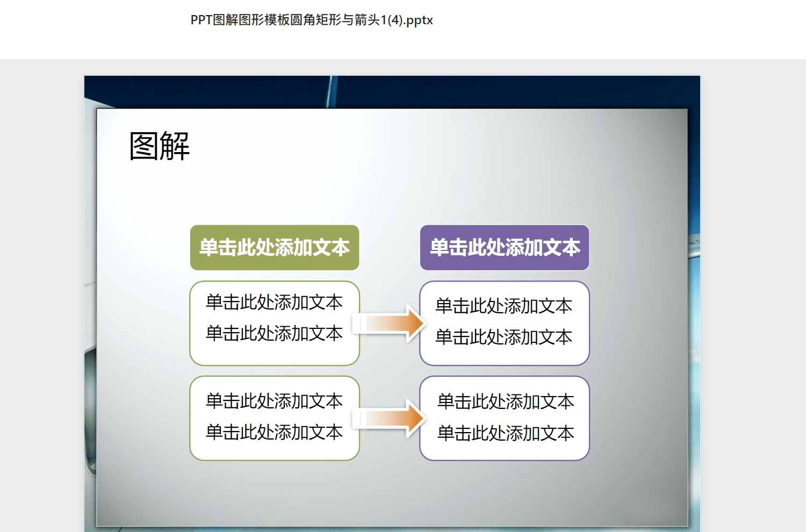806x532 pixels.
Task: Select the purple header box 单击此处添加文本
Action: tap(505, 248)
